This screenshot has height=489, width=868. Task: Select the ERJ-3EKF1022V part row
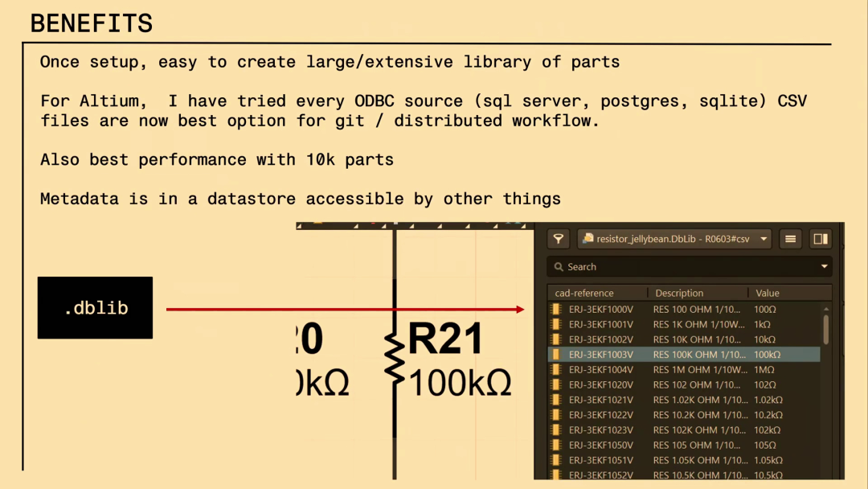pyautogui.click(x=684, y=415)
